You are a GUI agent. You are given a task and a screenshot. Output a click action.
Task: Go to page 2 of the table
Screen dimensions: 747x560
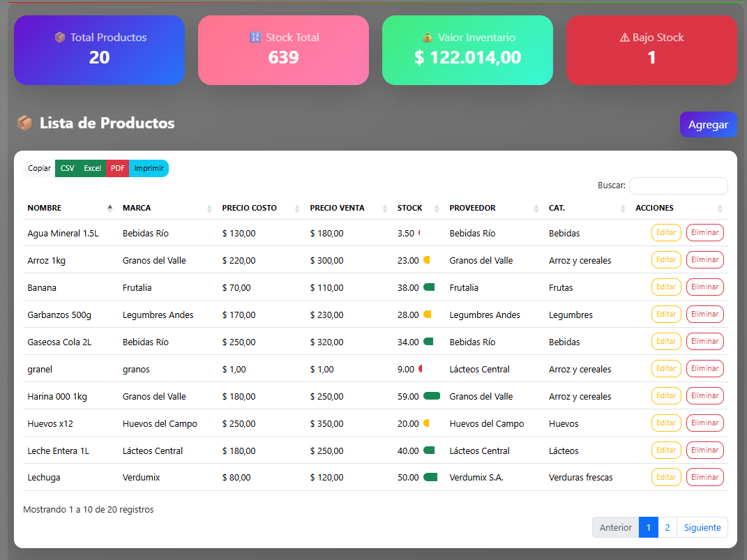pos(667,527)
